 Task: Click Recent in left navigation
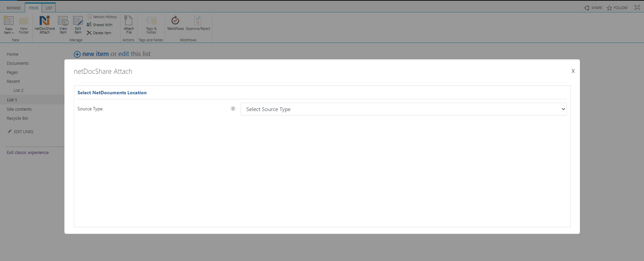[x=13, y=81]
